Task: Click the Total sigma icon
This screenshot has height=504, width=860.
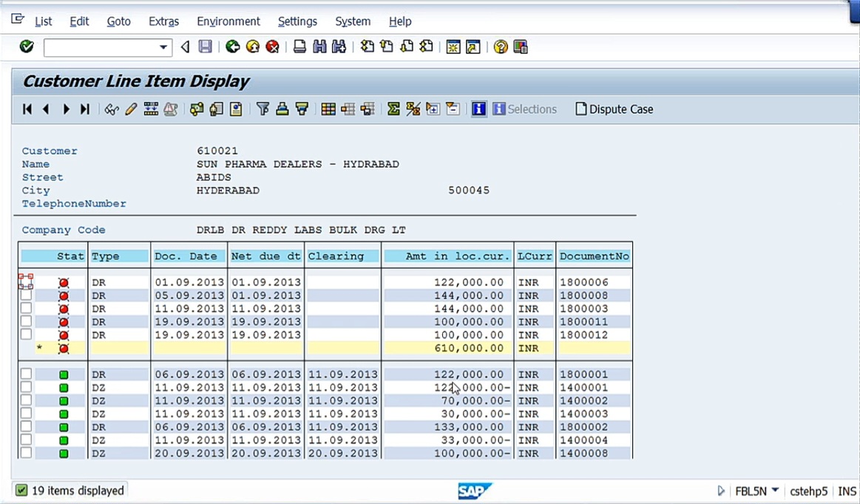Action: coord(393,109)
